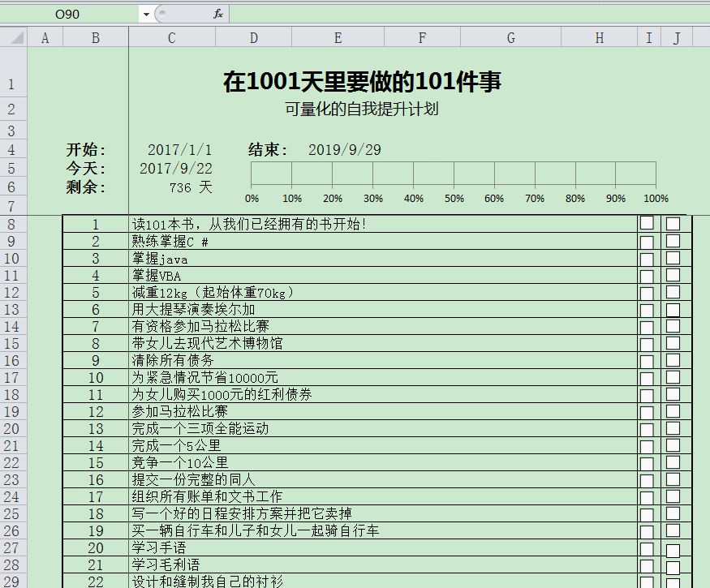Toggle column I checkbox for 掌握VBA
Screen dimensions: 710x588
[x=647, y=277]
